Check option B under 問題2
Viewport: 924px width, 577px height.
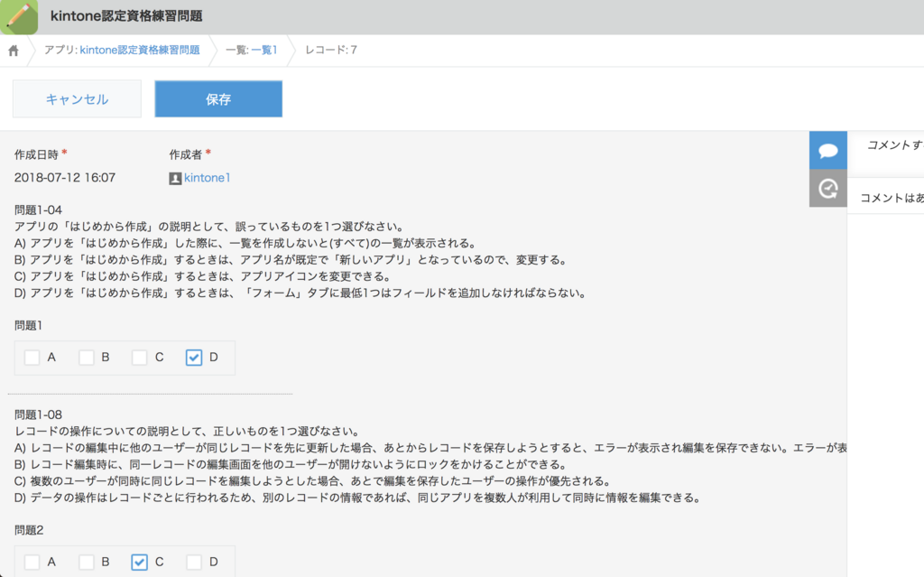tap(86, 563)
